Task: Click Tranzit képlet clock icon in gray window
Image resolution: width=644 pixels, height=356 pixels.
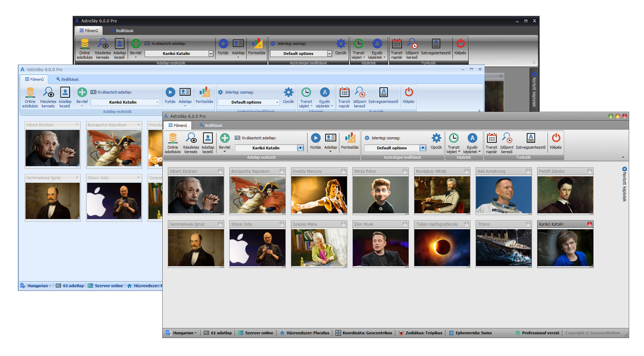Action: click(454, 138)
